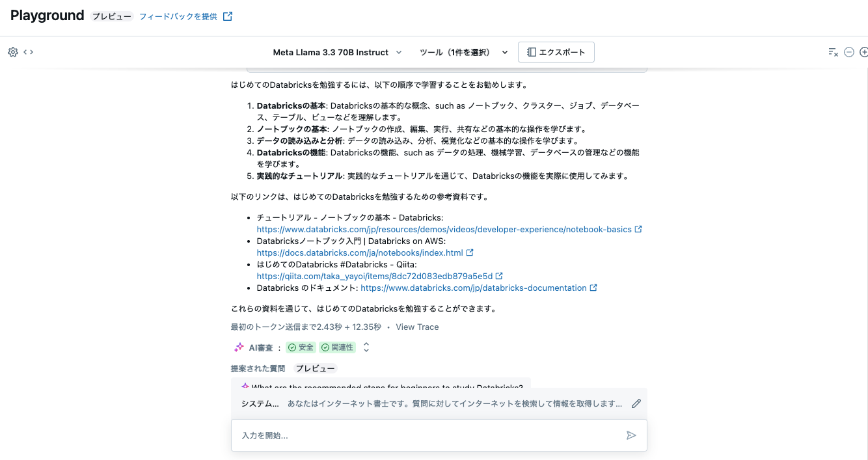
Task: Open the Qiita はじめてのDatabricks article link
Action: (x=375, y=275)
